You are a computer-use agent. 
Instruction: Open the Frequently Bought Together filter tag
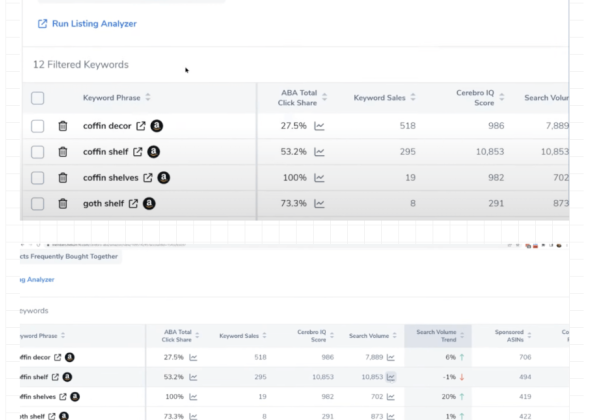click(71, 256)
